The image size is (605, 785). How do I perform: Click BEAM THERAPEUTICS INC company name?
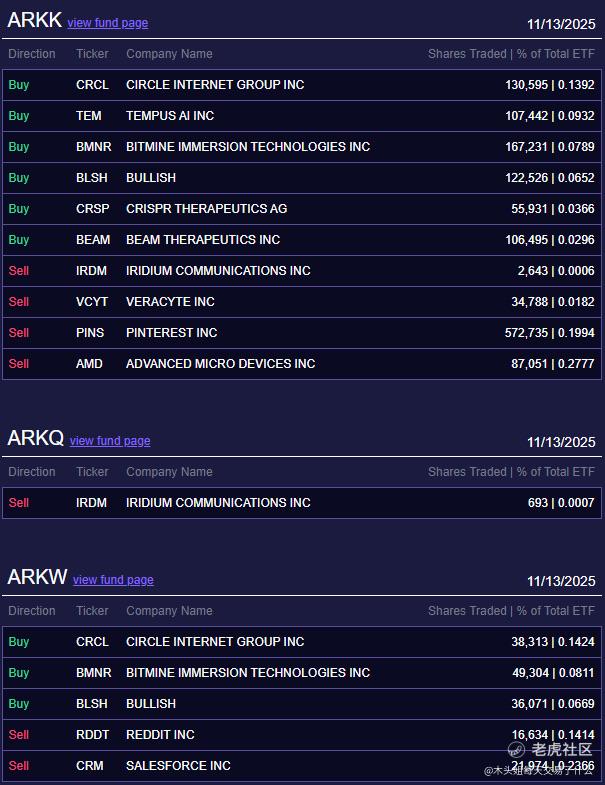(203, 240)
